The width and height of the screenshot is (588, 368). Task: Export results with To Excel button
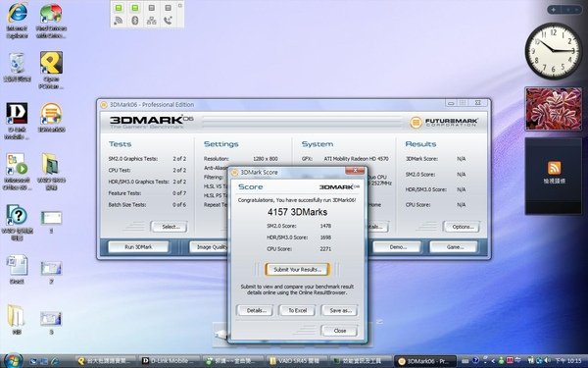tap(297, 310)
